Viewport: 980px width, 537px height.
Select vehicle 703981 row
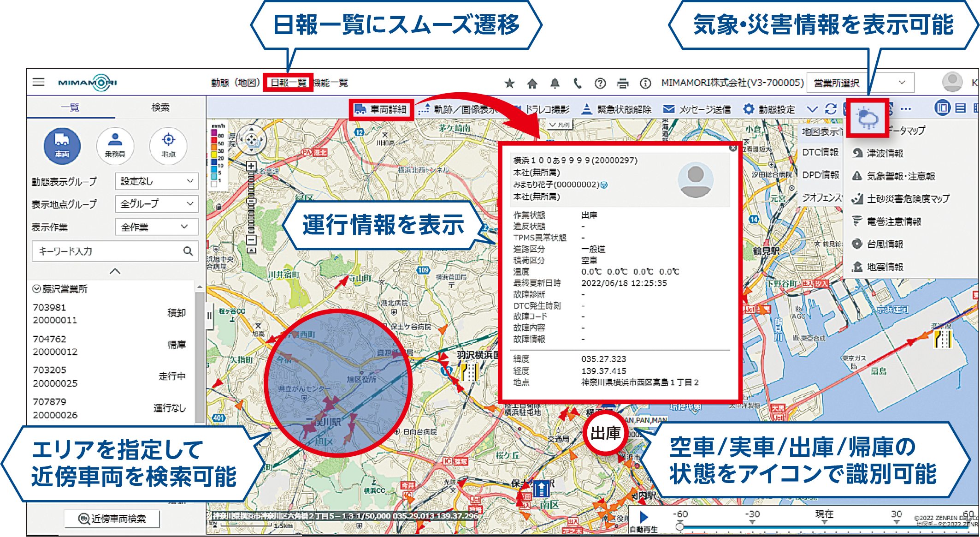point(110,314)
